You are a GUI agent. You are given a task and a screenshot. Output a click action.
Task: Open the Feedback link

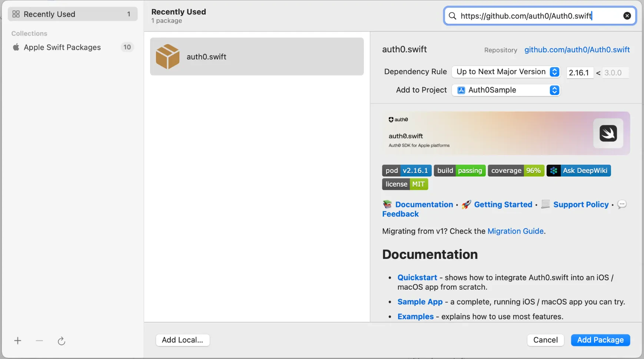point(400,214)
